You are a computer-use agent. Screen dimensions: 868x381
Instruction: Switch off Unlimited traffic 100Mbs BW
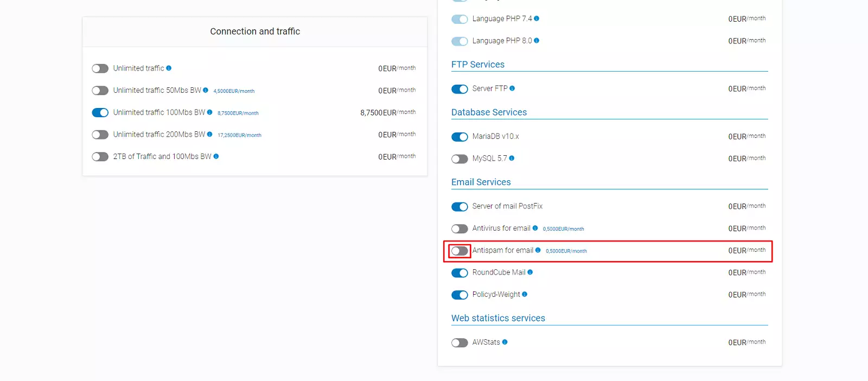(100, 112)
